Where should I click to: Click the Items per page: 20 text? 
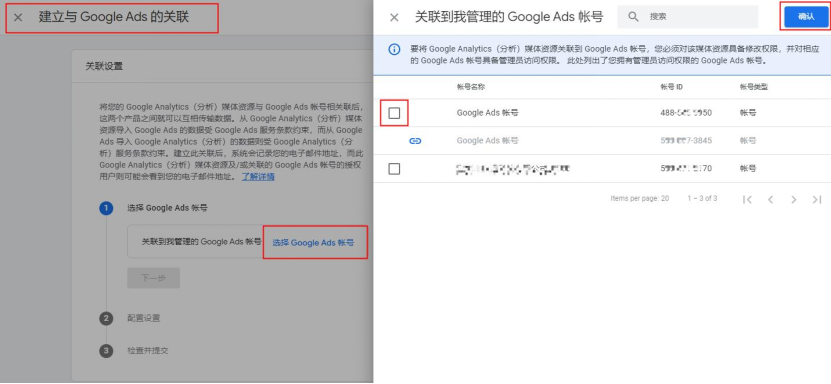tap(639, 199)
